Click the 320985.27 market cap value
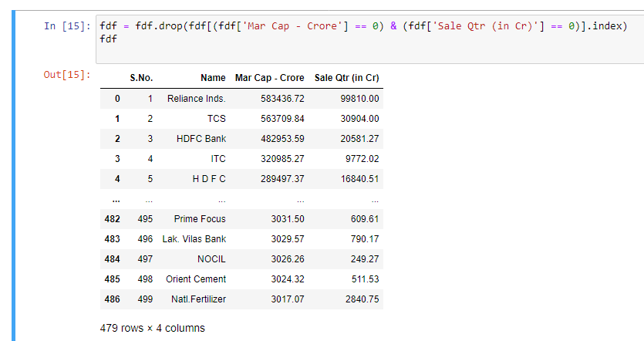 [282, 159]
